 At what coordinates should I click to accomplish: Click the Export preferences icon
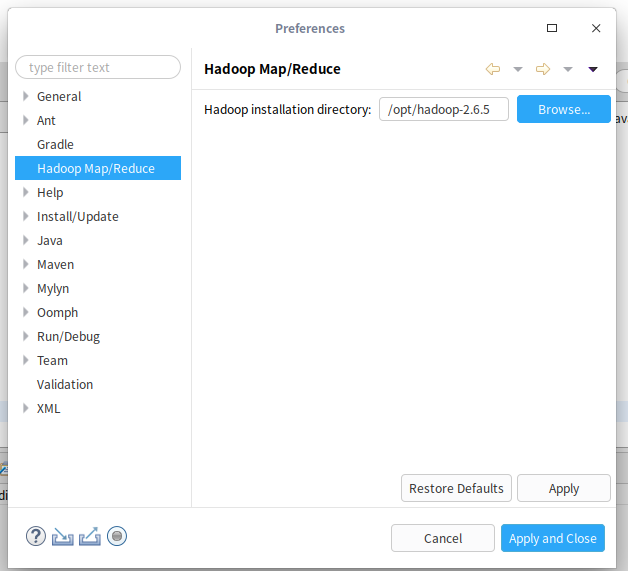[90, 537]
